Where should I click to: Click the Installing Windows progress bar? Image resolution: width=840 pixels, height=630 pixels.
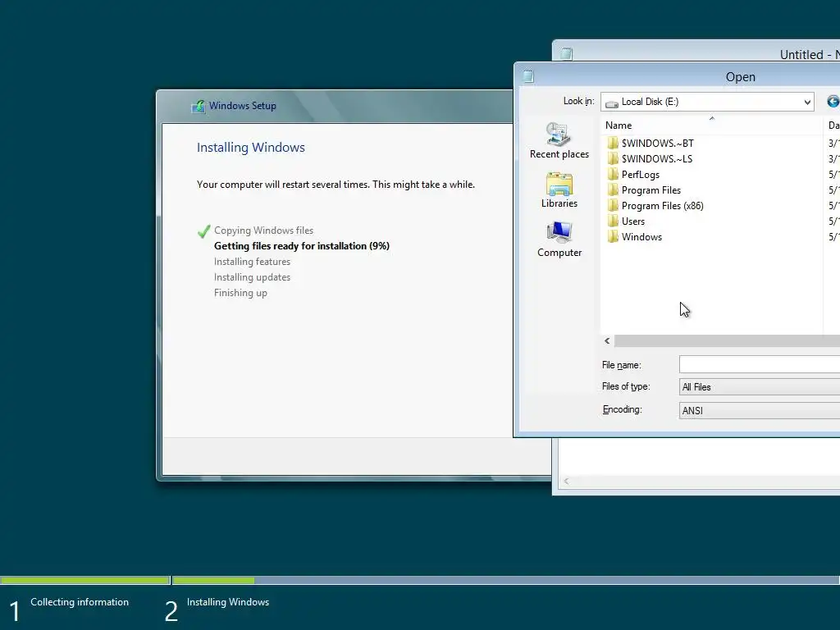coord(505,580)
